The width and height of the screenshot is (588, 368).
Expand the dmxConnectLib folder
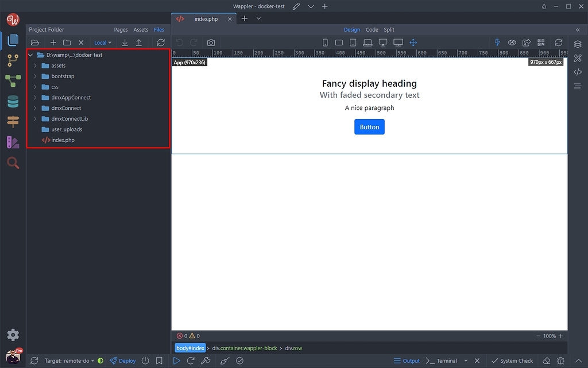[35, 118]
